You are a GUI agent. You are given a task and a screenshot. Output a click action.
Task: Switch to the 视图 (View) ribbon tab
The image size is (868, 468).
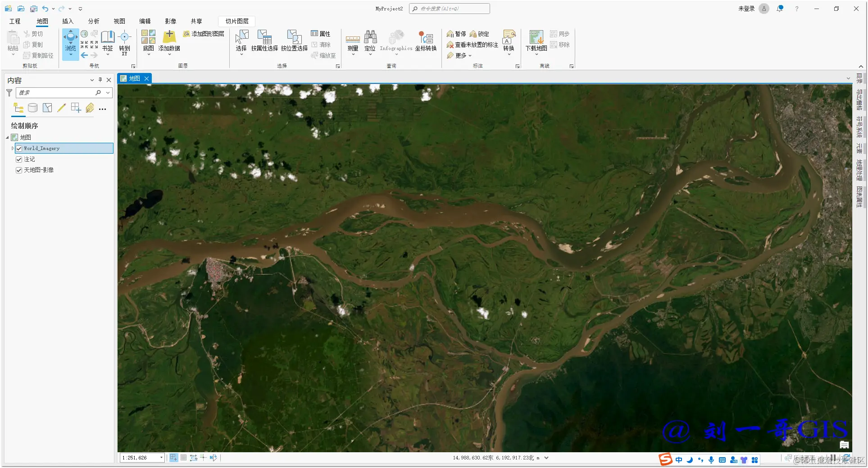click(x=119, y=21)
